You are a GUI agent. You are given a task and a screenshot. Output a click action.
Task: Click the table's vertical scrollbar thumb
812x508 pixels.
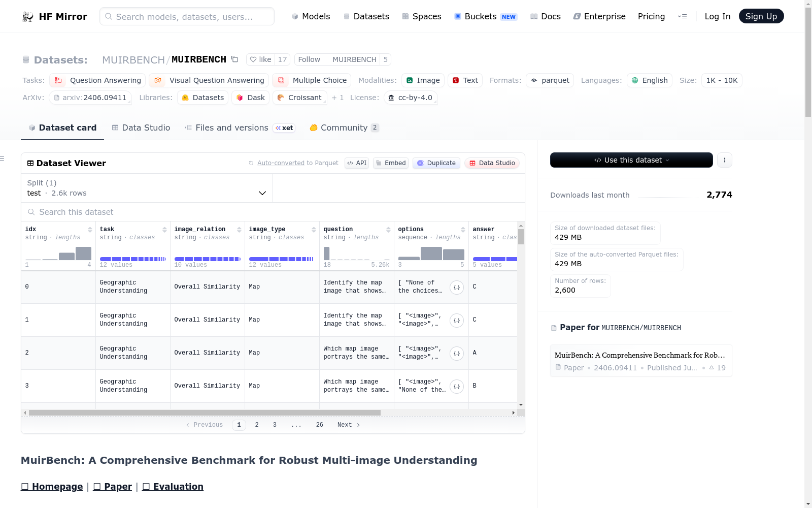click(521, 236)
